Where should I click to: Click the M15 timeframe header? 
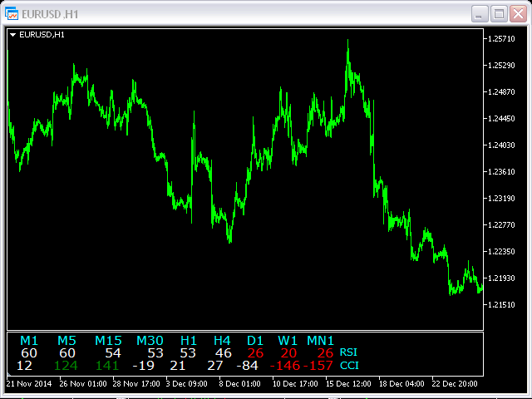point(108,340)
